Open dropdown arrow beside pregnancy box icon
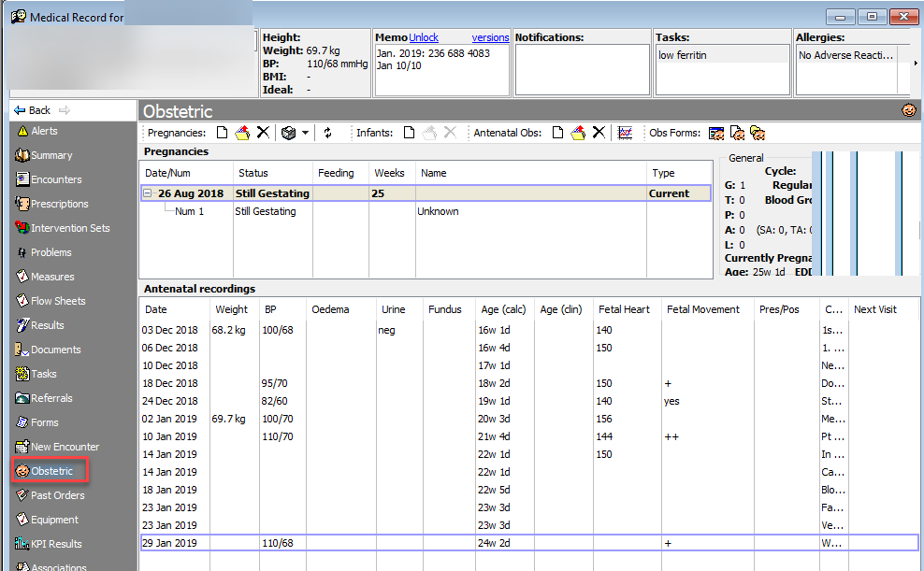Viewport: 924px width, 571px height. pyautogui.click(x=305, y=133)
